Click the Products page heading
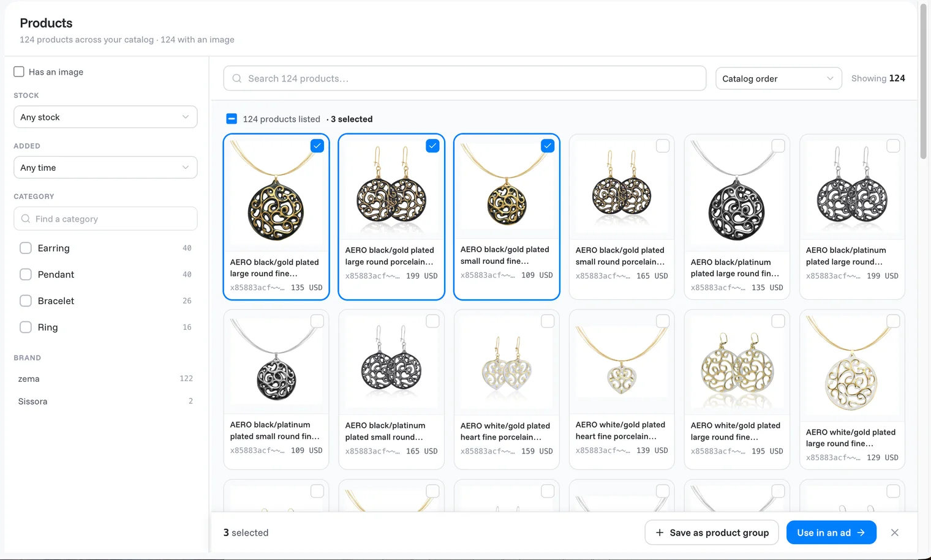 coord(46,23)
